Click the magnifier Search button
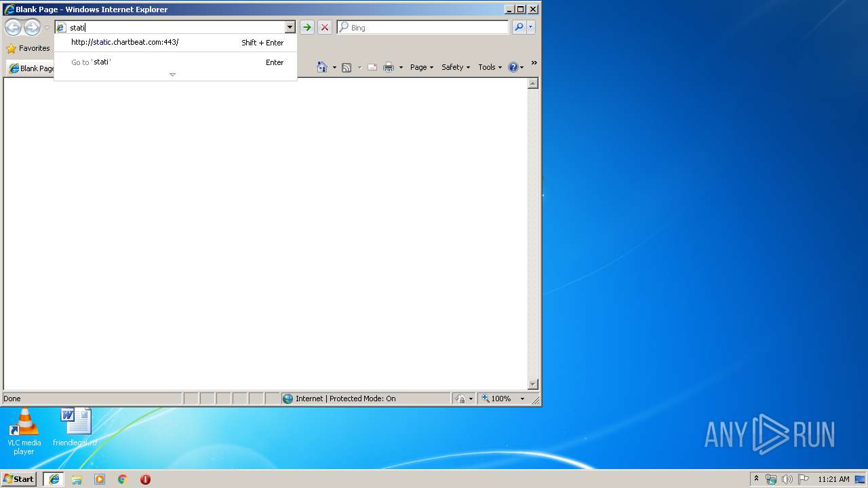 (x=519, y=27)
